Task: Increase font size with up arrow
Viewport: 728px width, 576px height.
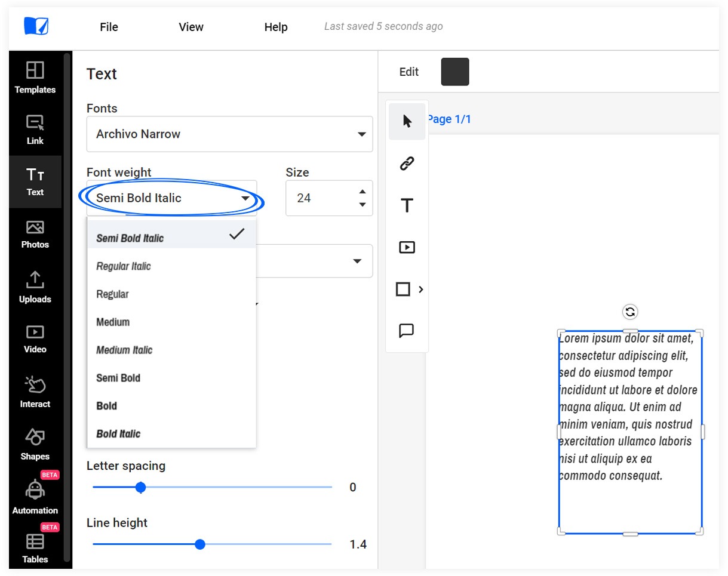Action: click(x=362, y=192)
